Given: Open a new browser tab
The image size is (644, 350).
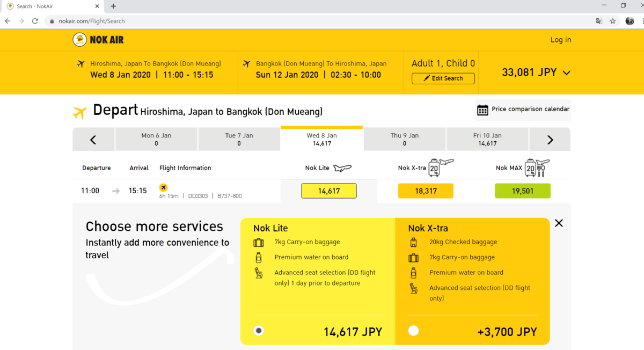Looking at the screenshot, I should pyautogui.click(x=113, y=6).
